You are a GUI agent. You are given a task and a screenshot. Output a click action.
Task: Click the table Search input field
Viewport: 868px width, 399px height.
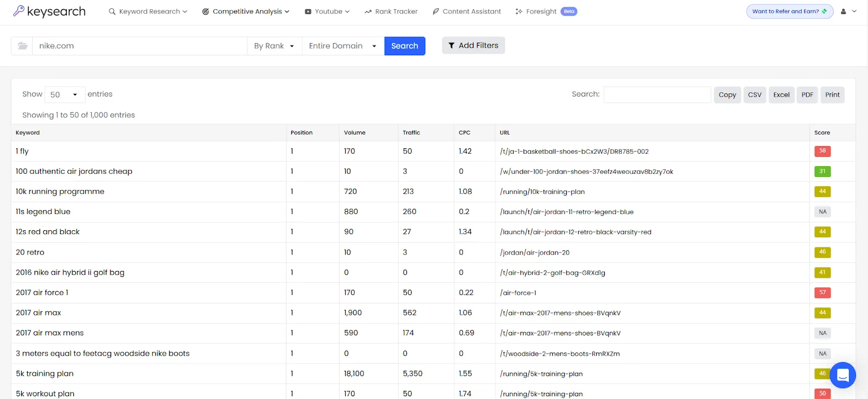coord(657,94)
